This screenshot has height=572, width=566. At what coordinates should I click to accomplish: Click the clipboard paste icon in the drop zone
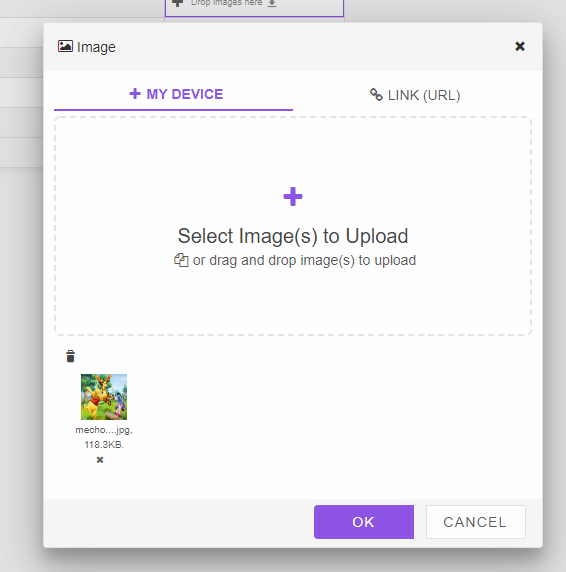pyautogui.click(x=181, y=260)
